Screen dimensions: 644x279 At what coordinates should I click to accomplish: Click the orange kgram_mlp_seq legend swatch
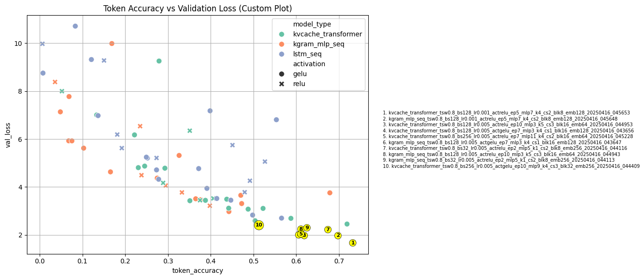pyautogui.click(x=282, y=44)
